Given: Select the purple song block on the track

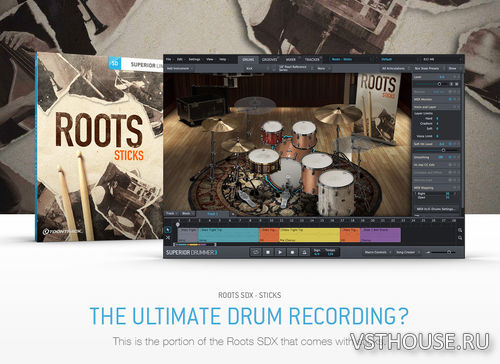Looking at the screenshot, I should click(380, 235).
